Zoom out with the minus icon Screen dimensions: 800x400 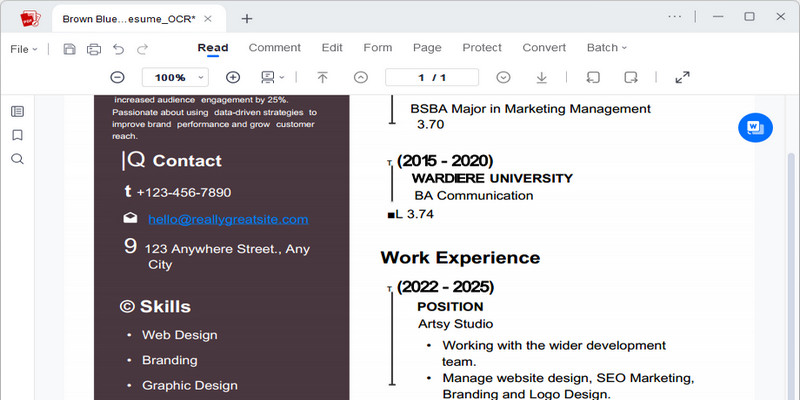[117, 78]
